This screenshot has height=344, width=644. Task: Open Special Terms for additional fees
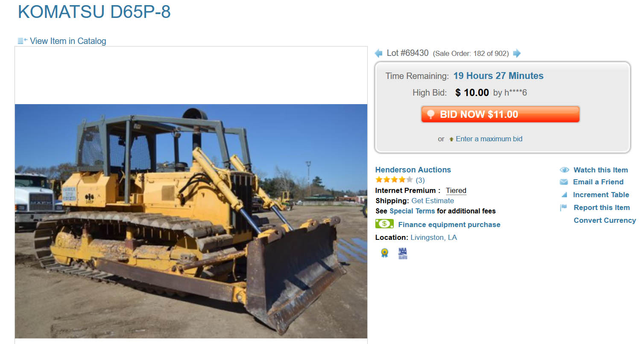[412, 211]
